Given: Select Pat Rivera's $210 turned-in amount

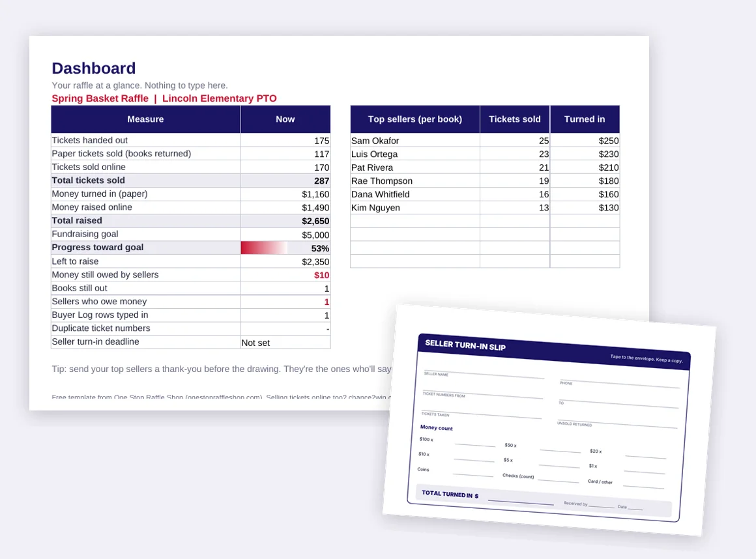Looking at the screenshot, I should coord(609,167).
